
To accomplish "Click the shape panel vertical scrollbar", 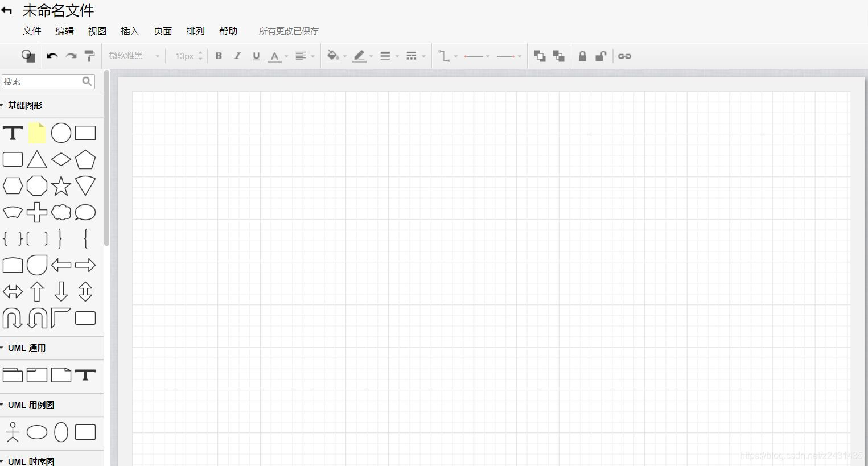I will pyautogui.click(x=106, y=158).
